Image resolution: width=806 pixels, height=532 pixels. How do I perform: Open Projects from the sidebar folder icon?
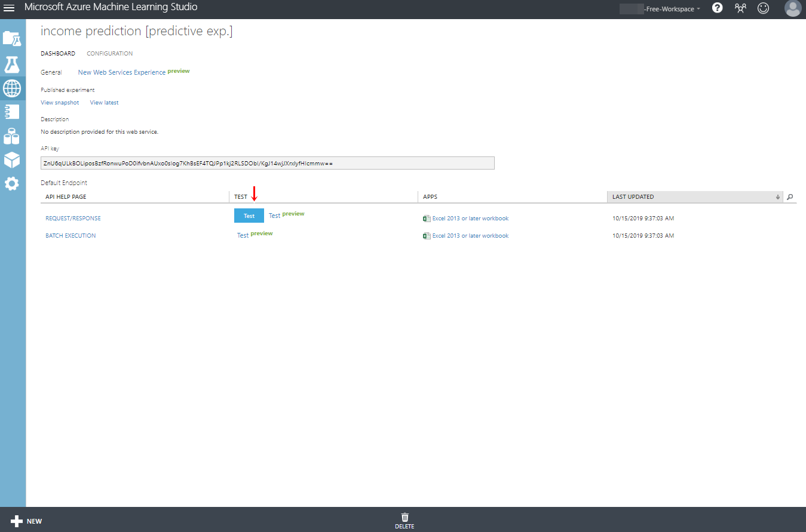pyautogui.click(x=12, y=39)
